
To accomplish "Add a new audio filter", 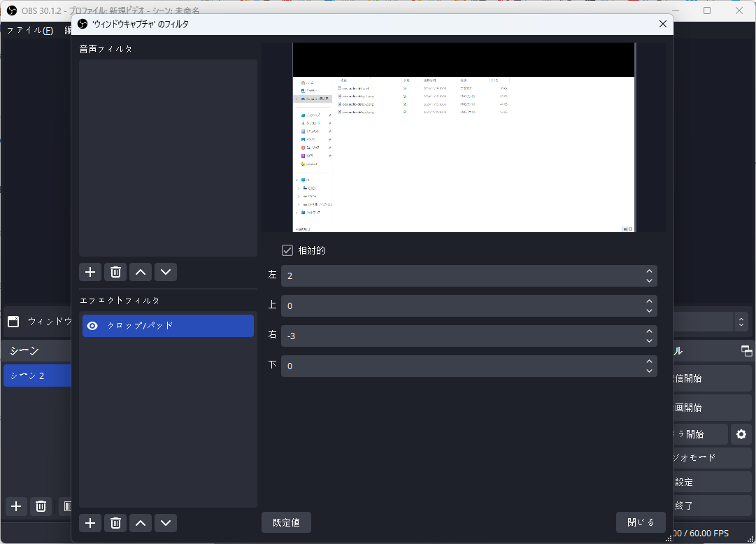I will 90,272.
